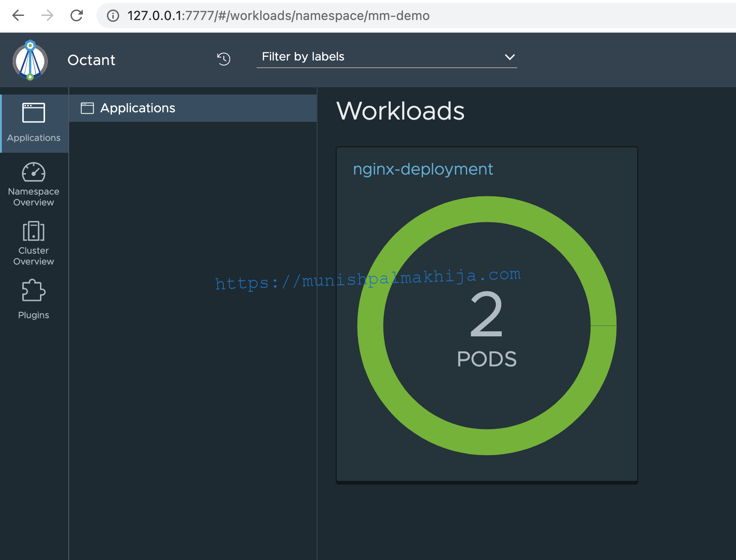Expand the filter dropdown chevron
Viewport: 736px width, 560px height.
(510, 57)
